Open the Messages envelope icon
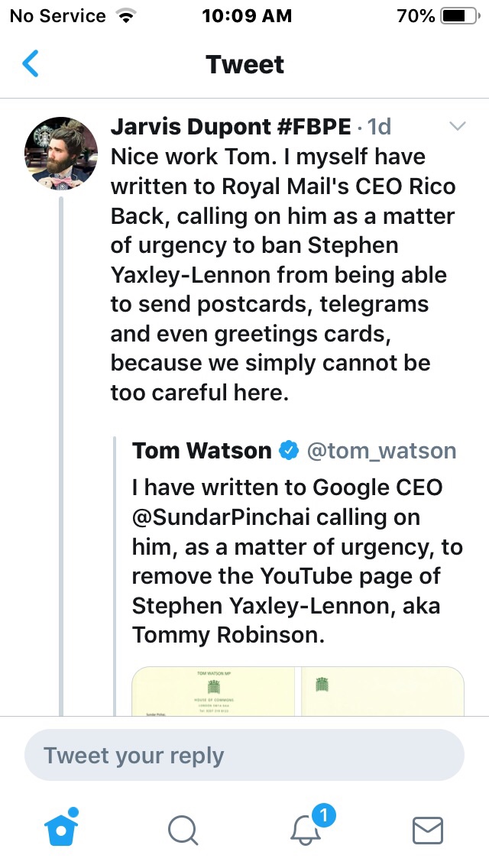The width and height of the screenshot is (489, 868). [x=427, y=830]
